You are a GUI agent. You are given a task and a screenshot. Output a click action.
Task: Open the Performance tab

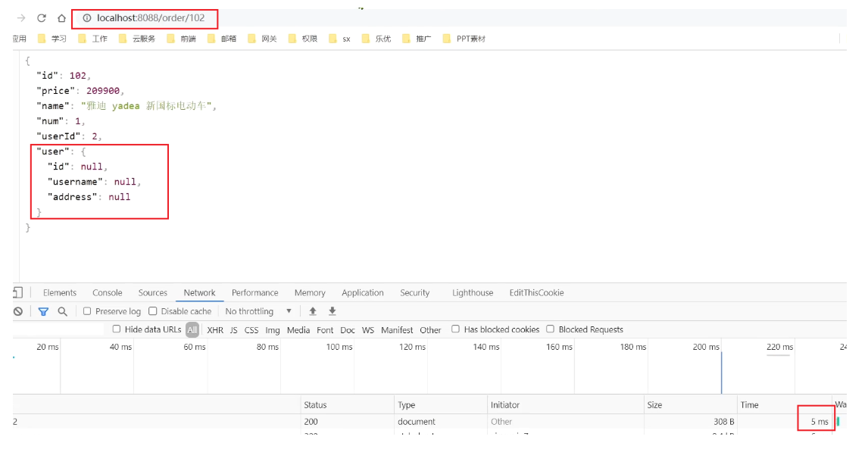254,293
